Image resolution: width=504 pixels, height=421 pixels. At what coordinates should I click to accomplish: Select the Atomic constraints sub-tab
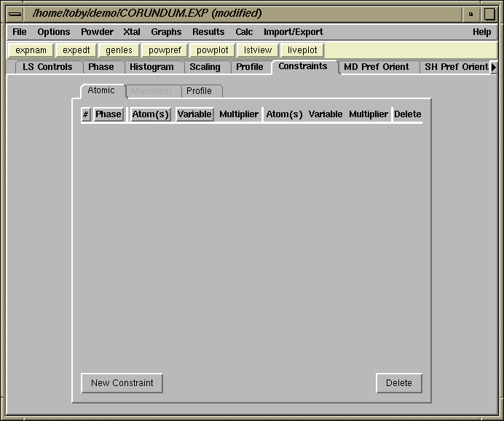coord(101,90)
